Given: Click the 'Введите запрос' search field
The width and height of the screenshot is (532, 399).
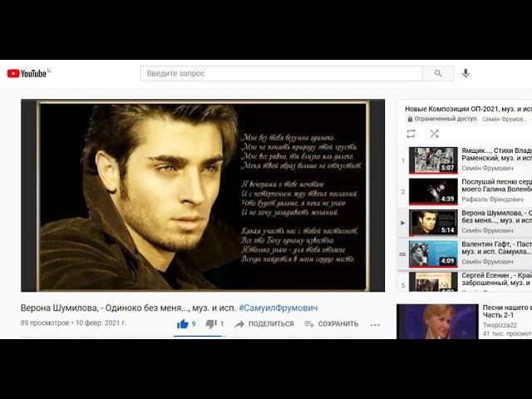Looking at the screenshot, I should point(282,73).
